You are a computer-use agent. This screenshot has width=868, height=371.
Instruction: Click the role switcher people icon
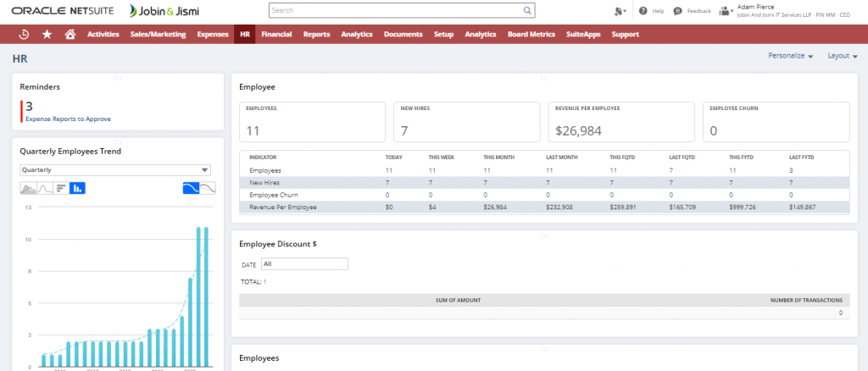726,11
